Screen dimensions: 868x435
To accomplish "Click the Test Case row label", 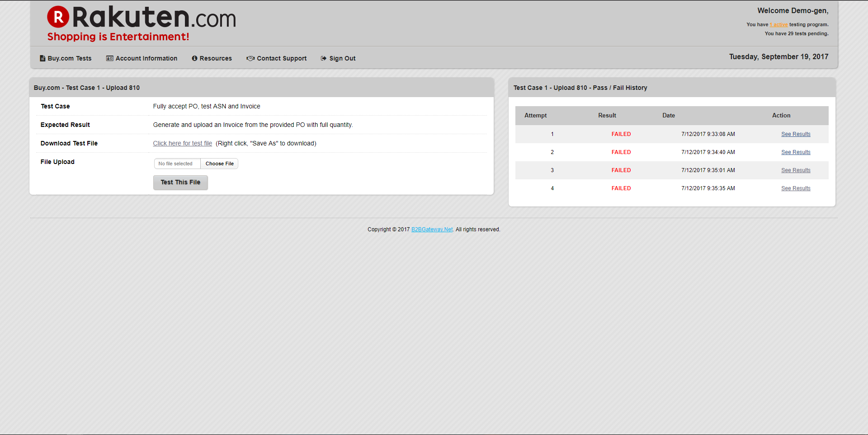I will click(55, 107).
